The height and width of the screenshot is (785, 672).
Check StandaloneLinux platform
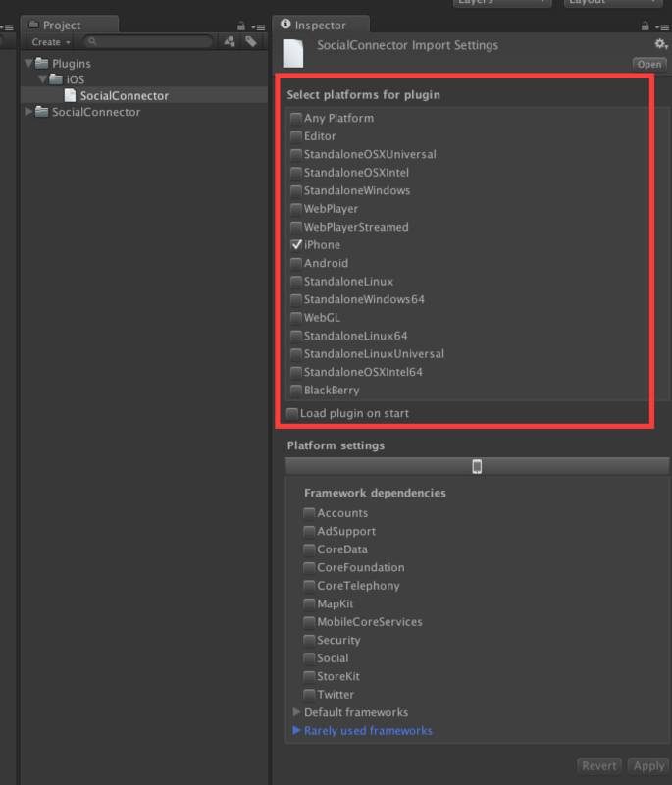click(295, 282)
